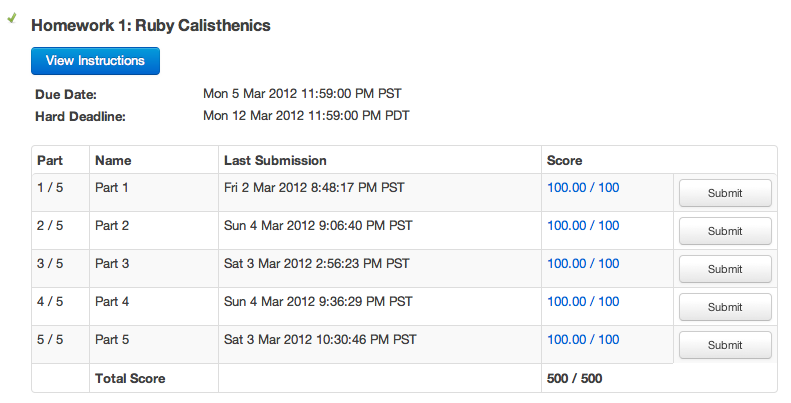
Task: Hit Submit in the Part 5 row
Action: (724, 345)
